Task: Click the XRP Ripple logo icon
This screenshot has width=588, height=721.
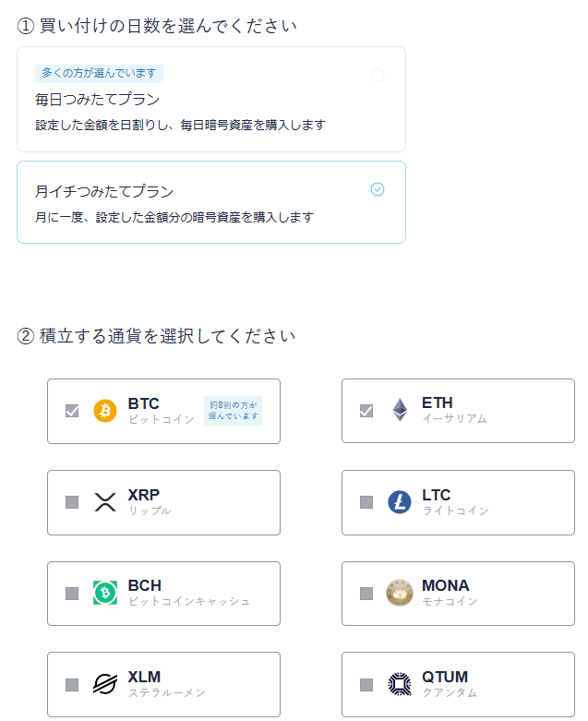Action: (105, 502)
